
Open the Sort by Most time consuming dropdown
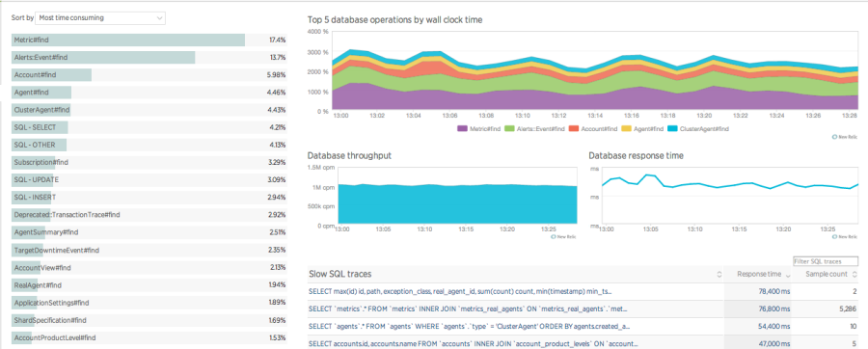(100, 18)
